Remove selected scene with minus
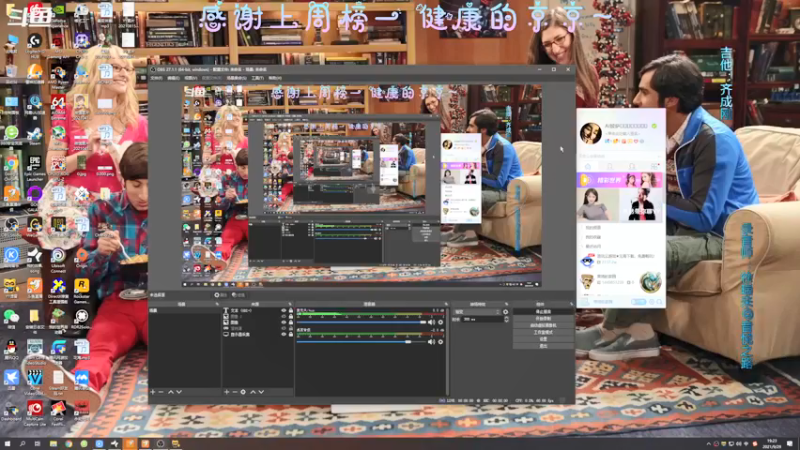800x450 pixels. [x=161, y=392]
